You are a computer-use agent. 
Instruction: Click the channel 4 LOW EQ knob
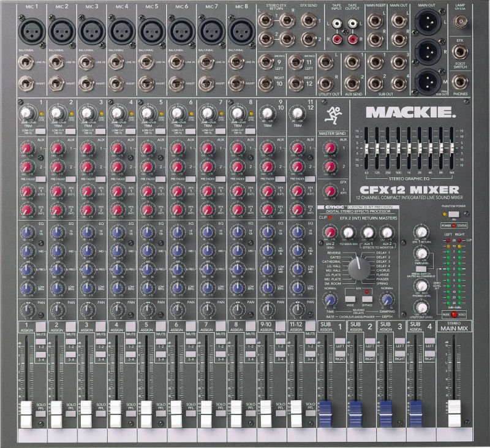click(x=118, y=287)
